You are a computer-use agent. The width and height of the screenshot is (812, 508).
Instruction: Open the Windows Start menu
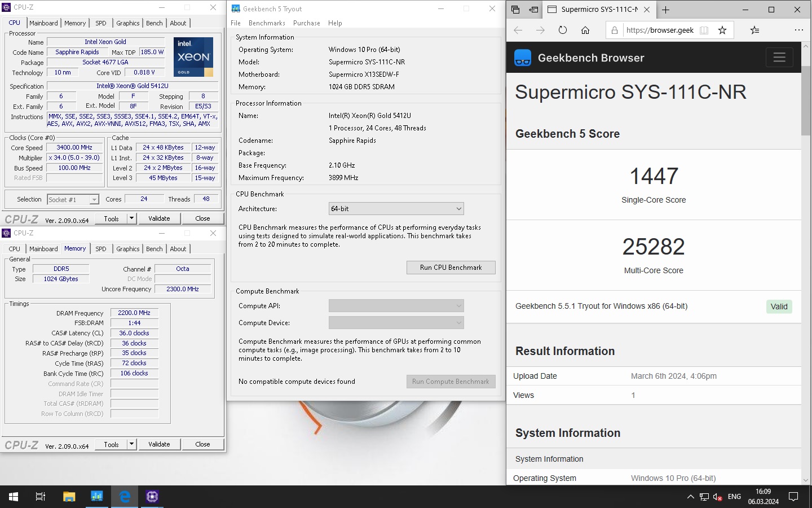click(14, 497)
